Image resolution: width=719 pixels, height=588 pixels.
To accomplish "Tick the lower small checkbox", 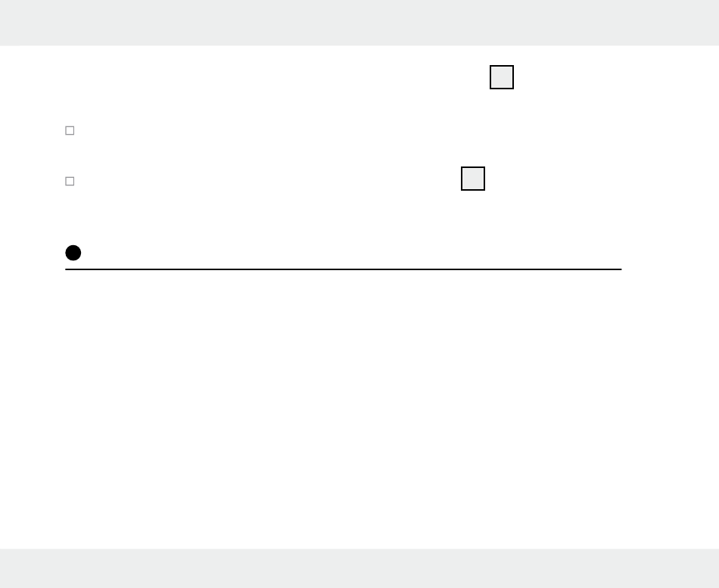I will point(70,181).
